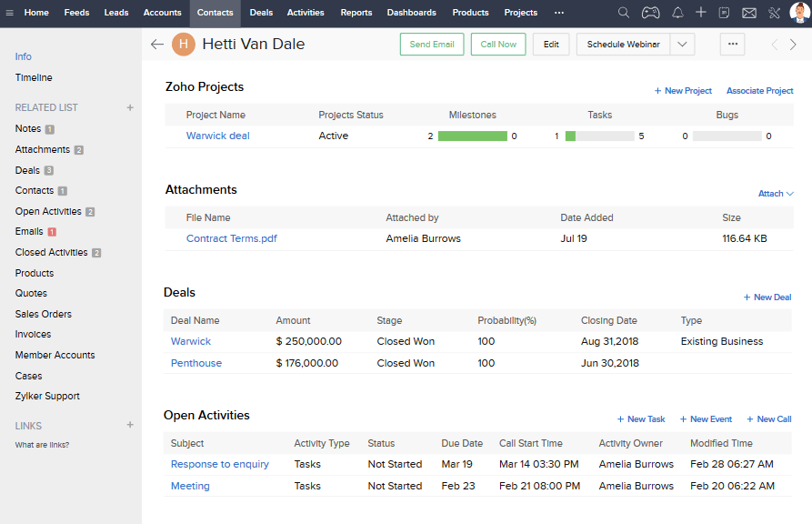Switch to the Deals tab

(x=261, y=13)
